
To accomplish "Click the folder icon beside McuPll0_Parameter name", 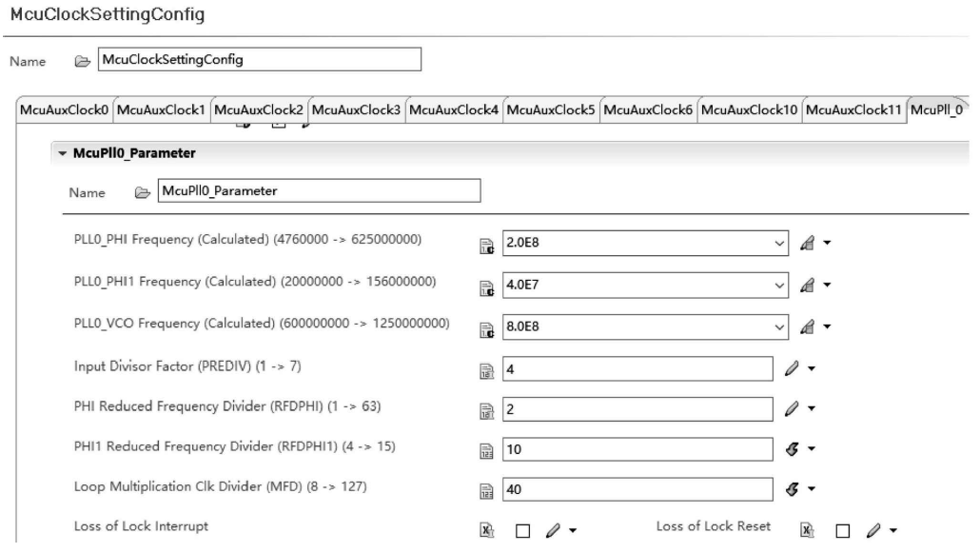I will point(143,192).
